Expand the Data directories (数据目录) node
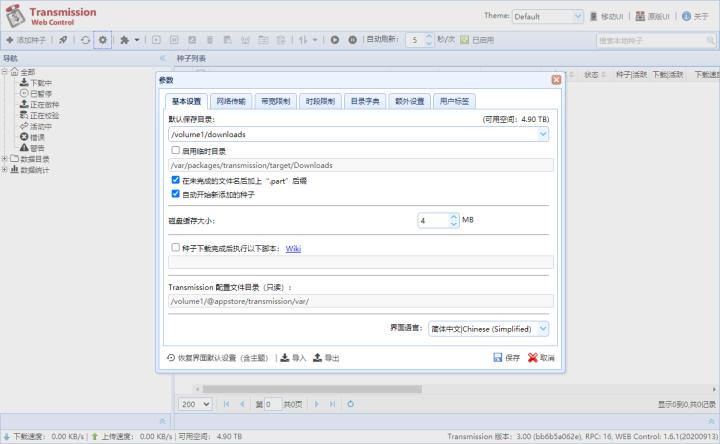Image resolution: width=720 pixels, height=444 pixels. pyautogui.click(x=4, y=158)
